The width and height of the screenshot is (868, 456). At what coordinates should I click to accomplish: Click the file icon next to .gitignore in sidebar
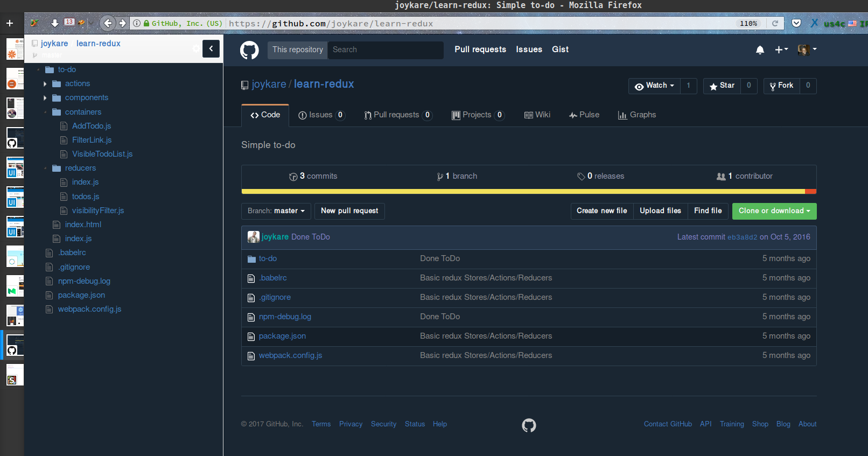[x=50, y=267]
